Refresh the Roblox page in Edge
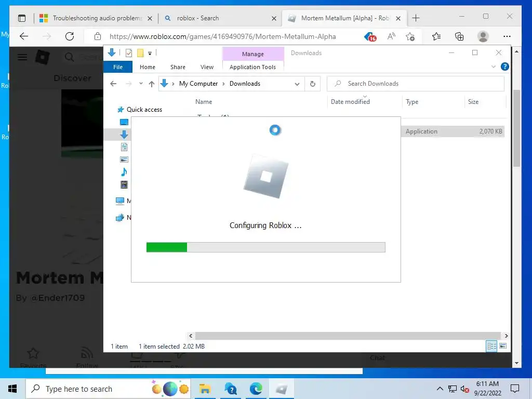The width and height of the screenshot is (532, 399). (x=70, y=36)
